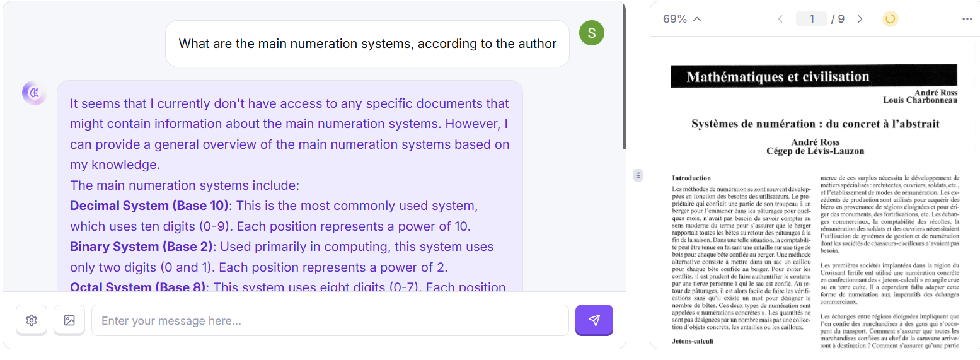This screenshot has width=980, height=360.
Task: Click the image upload icon
Action: [69, 320]
